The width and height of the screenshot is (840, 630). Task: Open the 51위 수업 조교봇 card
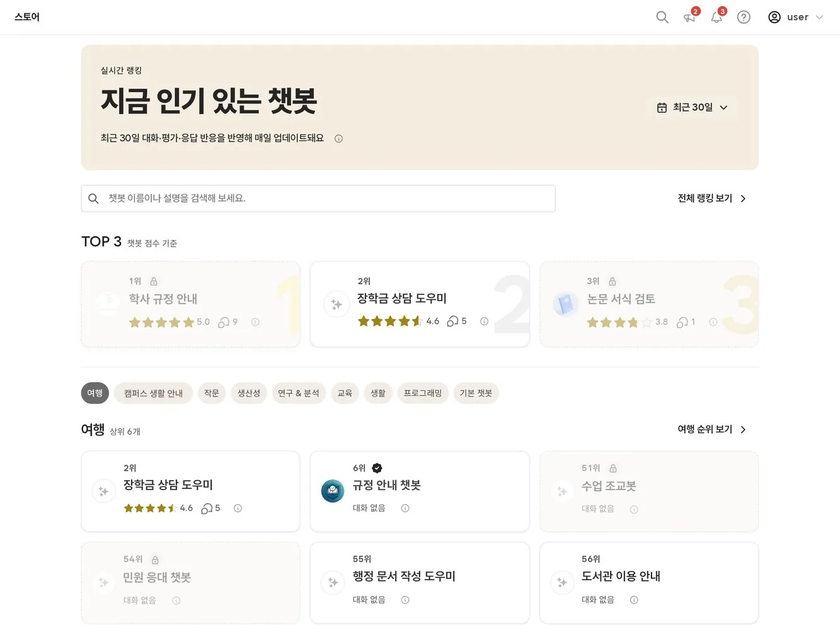tap(649, 491)
